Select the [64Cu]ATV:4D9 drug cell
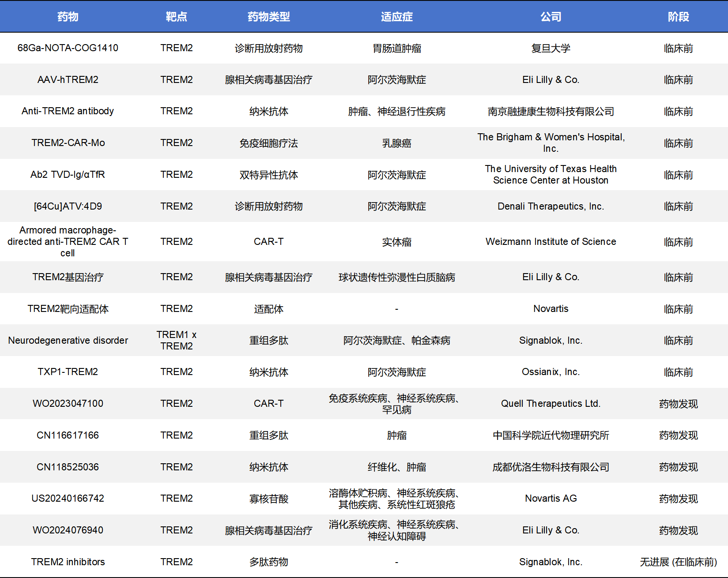 (x=68, y=206)
